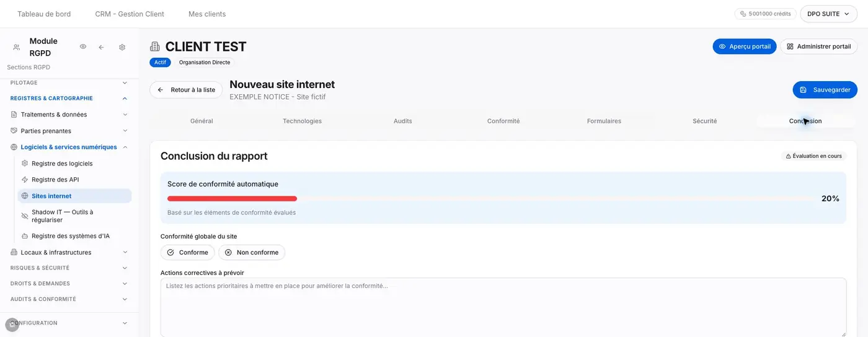Screen dimensions: 868x337
Task: Select Conforme for global compliance
Action: pyautogui.click(x=188, y=253)
